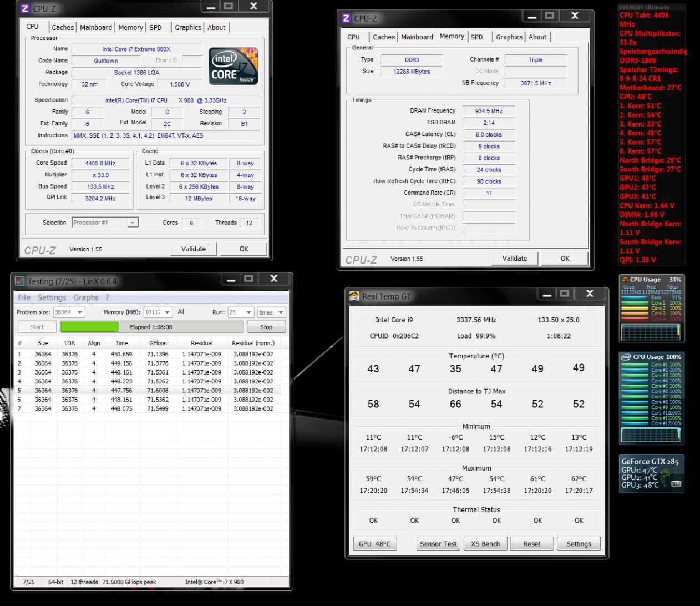Image resolution: width=700 pixels, height=606 pixels.
Task: Click the XS Bench button in Real Temp
Action: 485,544
